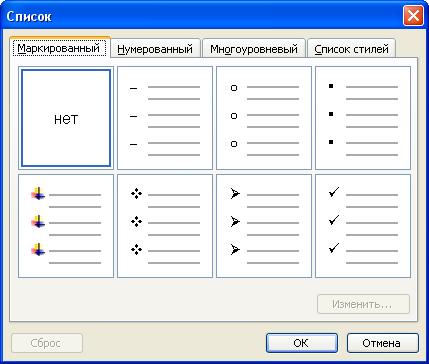Choose the dash bullet list style
This screenshot has height=364, width=429.
coord(165,118)
